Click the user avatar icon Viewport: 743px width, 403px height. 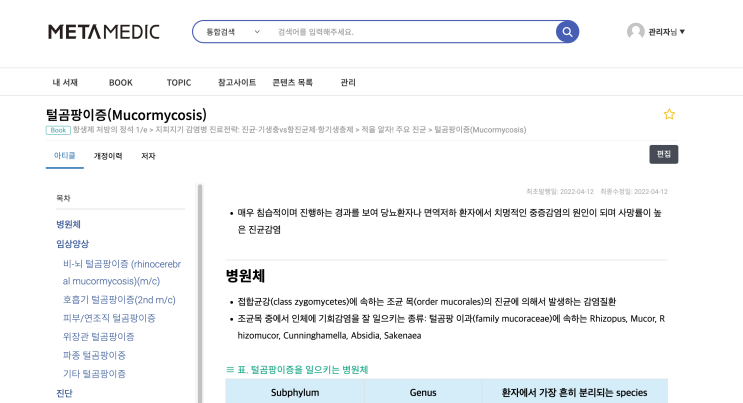tap(635, 32)
